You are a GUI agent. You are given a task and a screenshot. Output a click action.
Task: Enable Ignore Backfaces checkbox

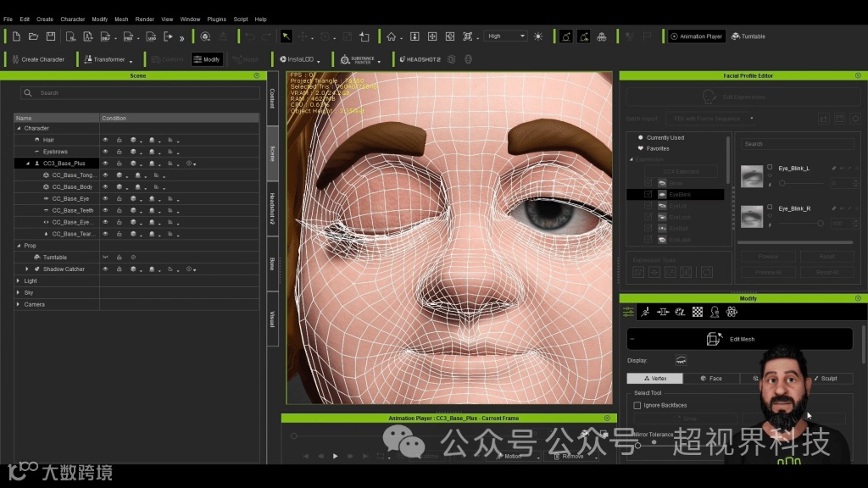pos(637,406)
